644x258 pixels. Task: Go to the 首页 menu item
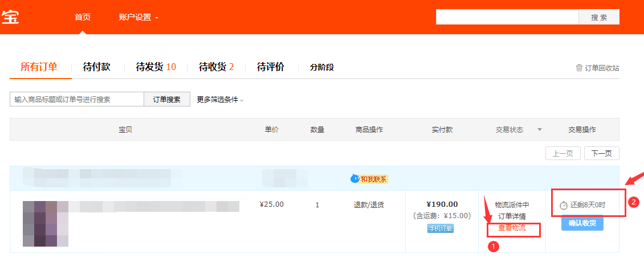(83, 17)
